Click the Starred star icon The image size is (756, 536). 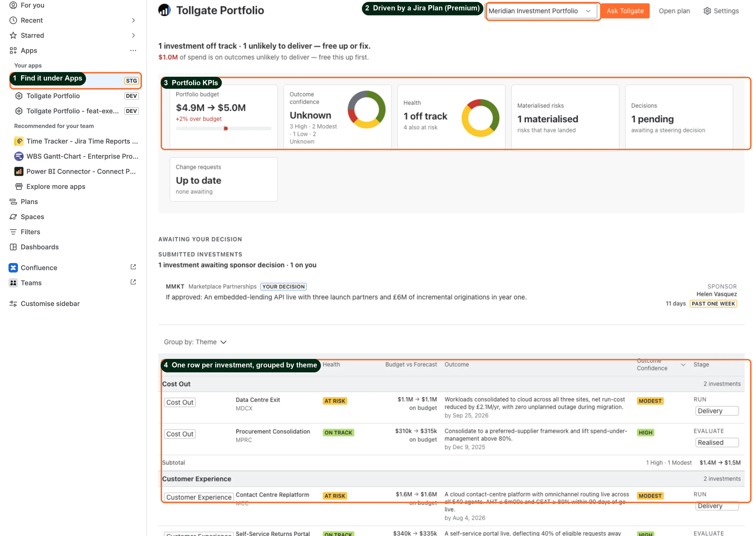[13, 35]
